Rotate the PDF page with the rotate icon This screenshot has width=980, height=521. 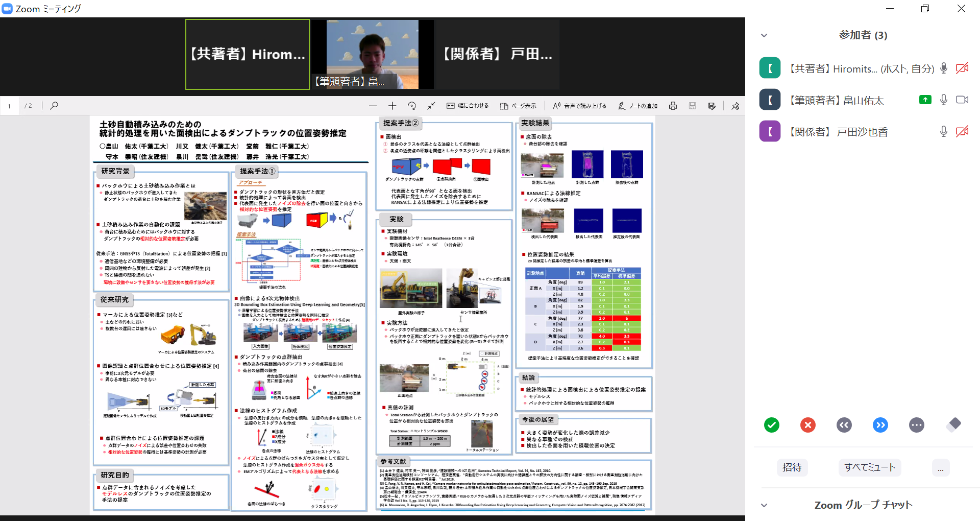(412, 106)
